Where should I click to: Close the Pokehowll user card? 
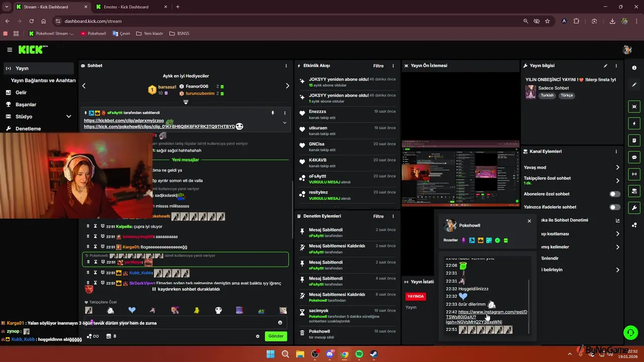(529, 221)
